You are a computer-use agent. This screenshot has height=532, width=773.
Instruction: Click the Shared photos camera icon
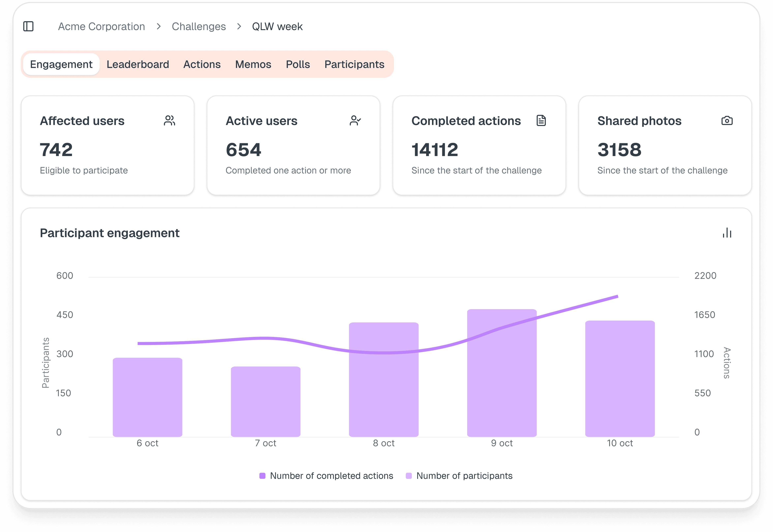coord(727,121)
